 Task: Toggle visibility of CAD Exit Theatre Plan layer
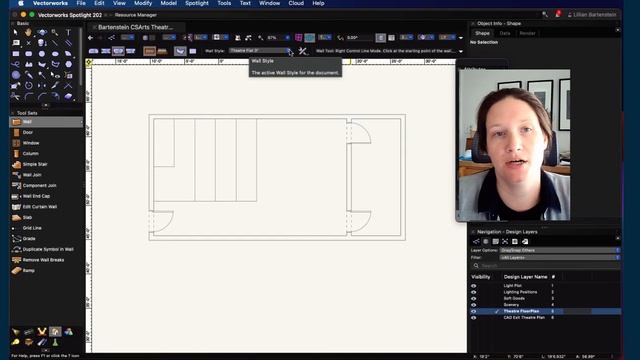pos(473,317)
